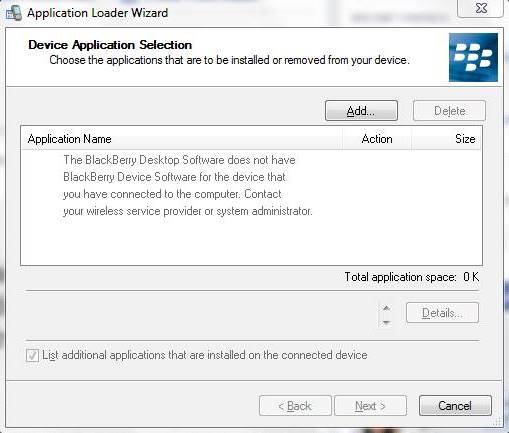Viewport: 509px width, 433px height.
Task: Close the Application Loader Wizard window
Action: tap(480, 8)
